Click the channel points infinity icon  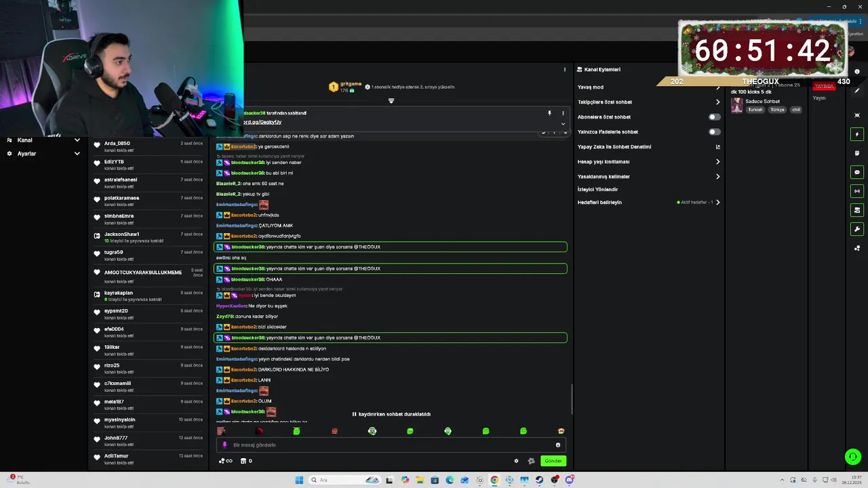(225, 461)
